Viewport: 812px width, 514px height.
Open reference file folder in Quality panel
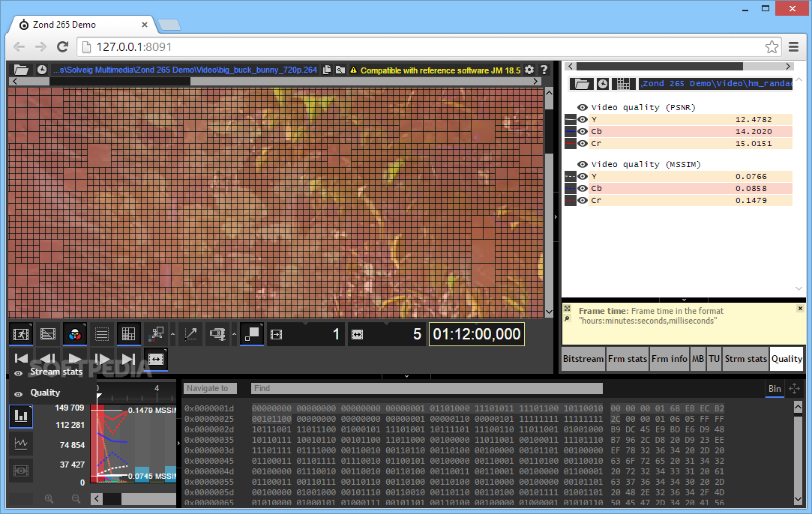pos(582,84)
